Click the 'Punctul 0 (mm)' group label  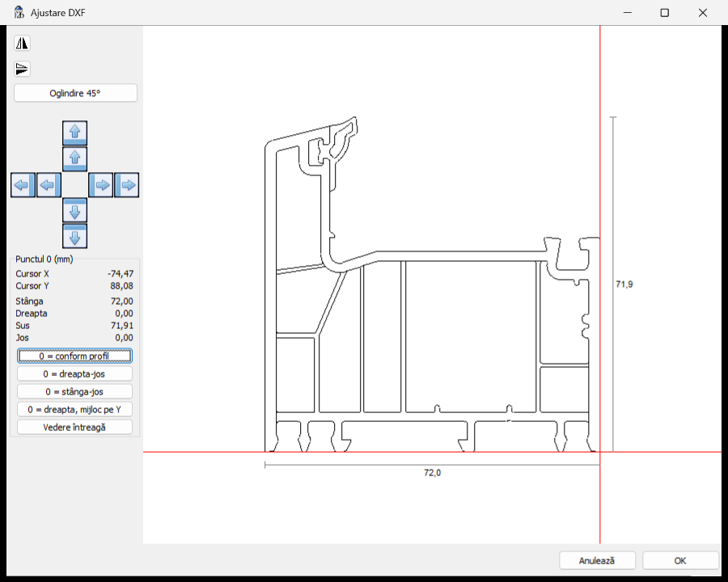[x=44, y=259]
